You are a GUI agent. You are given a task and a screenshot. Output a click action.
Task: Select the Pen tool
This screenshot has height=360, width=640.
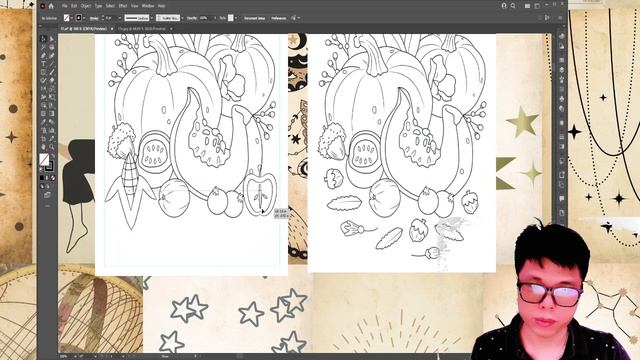click(x=44, y=55)
